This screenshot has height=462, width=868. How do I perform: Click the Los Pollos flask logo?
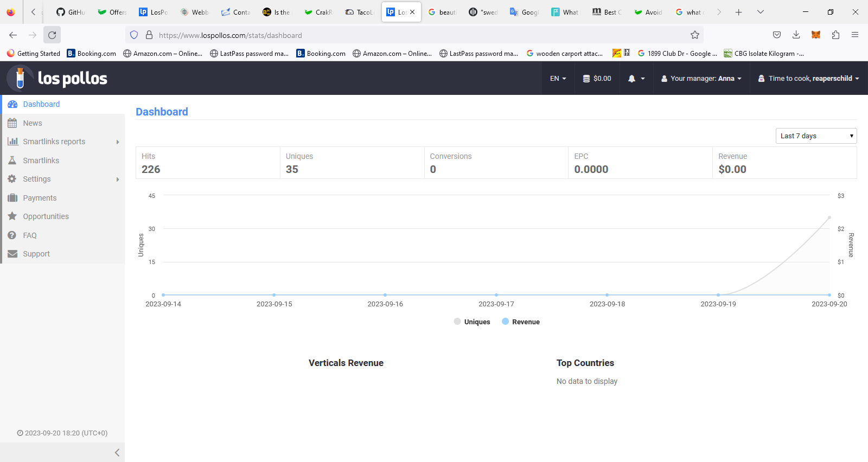point(20,78)
